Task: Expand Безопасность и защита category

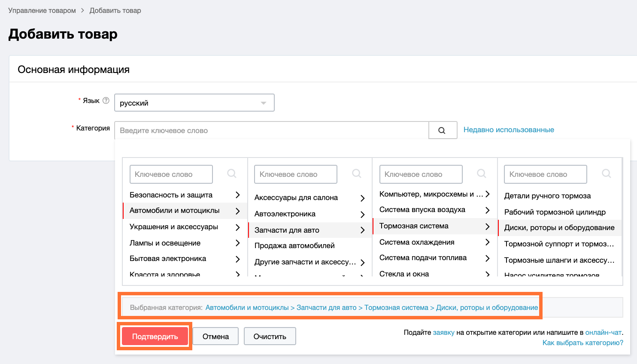Action: (237, 195)
